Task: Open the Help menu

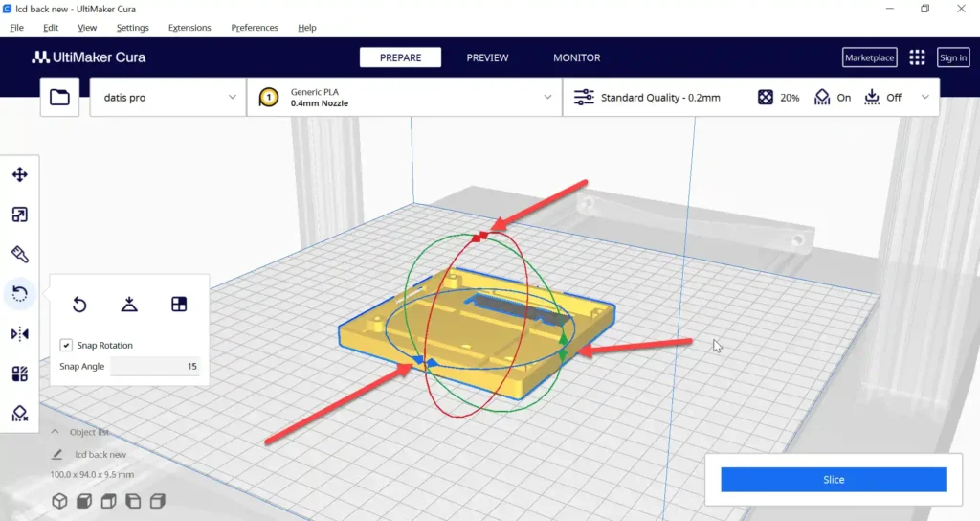Action: click(x=307, y=28)
